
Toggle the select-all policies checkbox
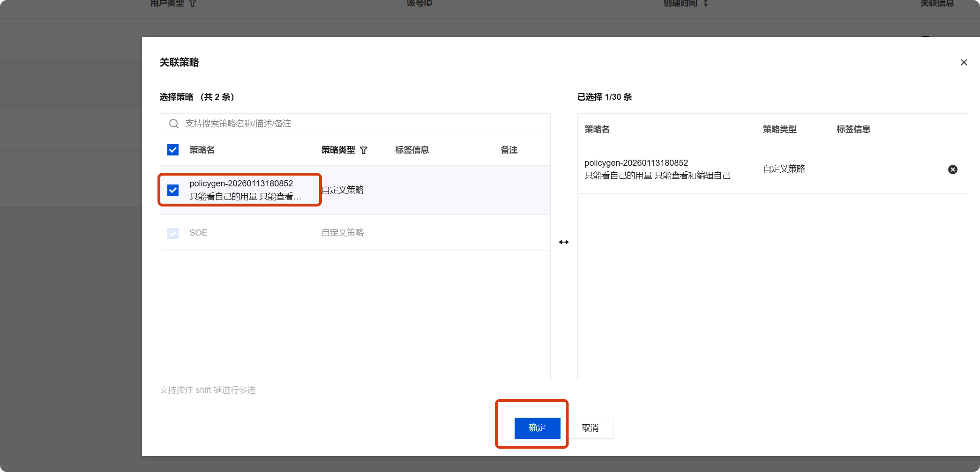coord(173,150)
